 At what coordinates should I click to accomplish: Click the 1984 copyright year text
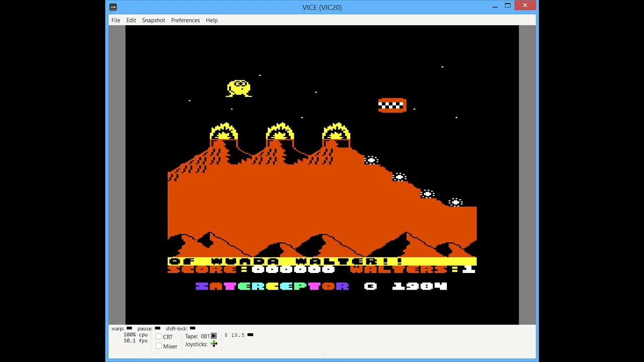pos(420,286)
